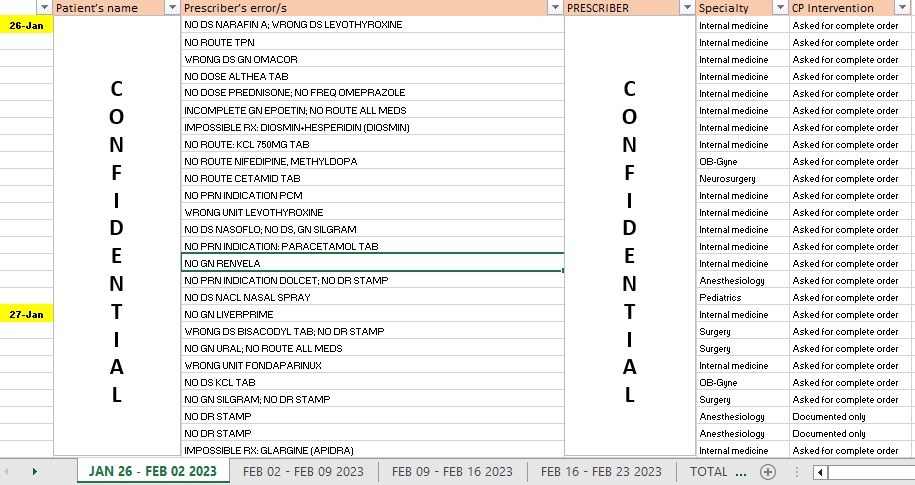Viewport: 915px width, 485px height.
Task: Select cell NO PRN INDICATION PCM
Action: (x=372, y=195)
